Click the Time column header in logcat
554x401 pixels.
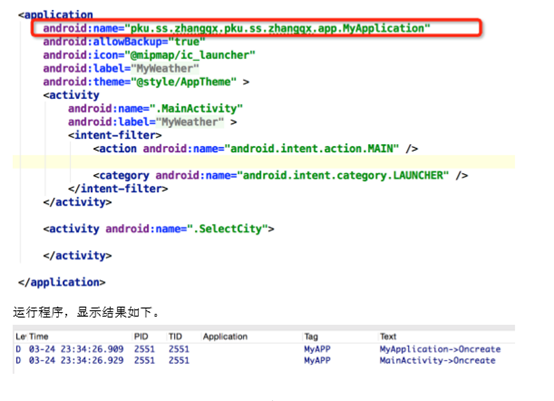(39, 336)
